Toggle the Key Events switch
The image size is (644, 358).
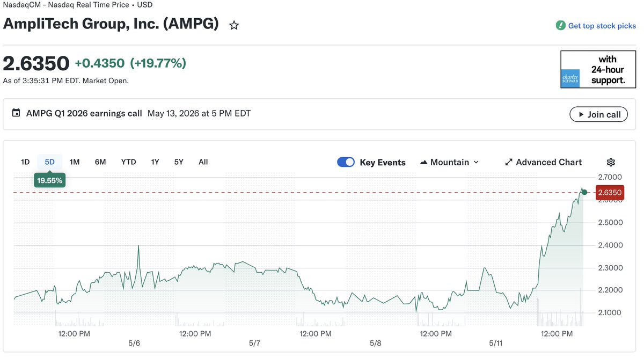click(346, 162)
